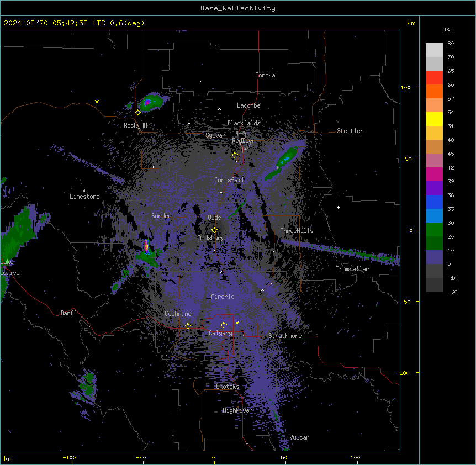Click the Base_Reflectivity title
Screen dimensions: 476x465
(x=238, y=8)
